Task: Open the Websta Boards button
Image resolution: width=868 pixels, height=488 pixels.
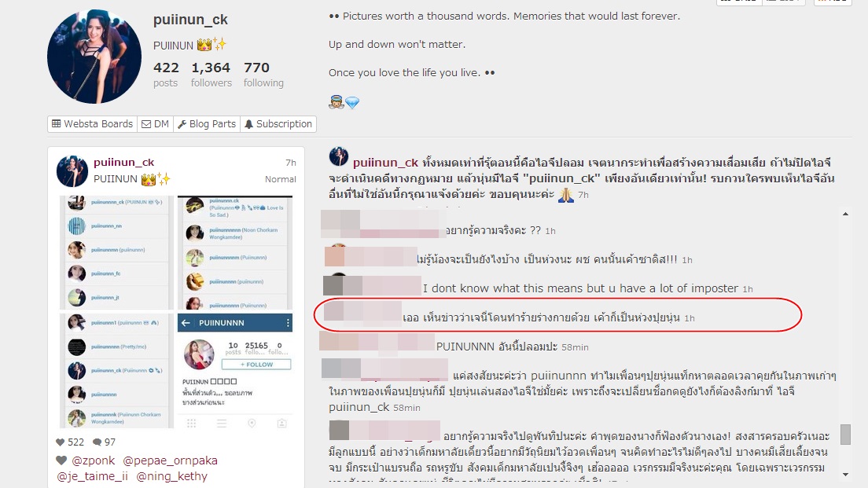Action: tap(93, 124)
